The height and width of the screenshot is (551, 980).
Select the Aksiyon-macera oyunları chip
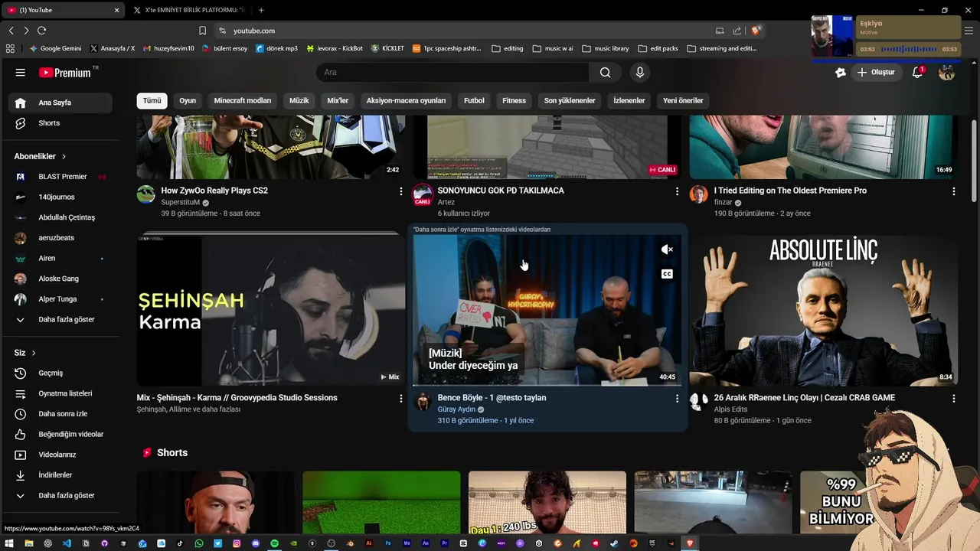(x=406, y=101)
